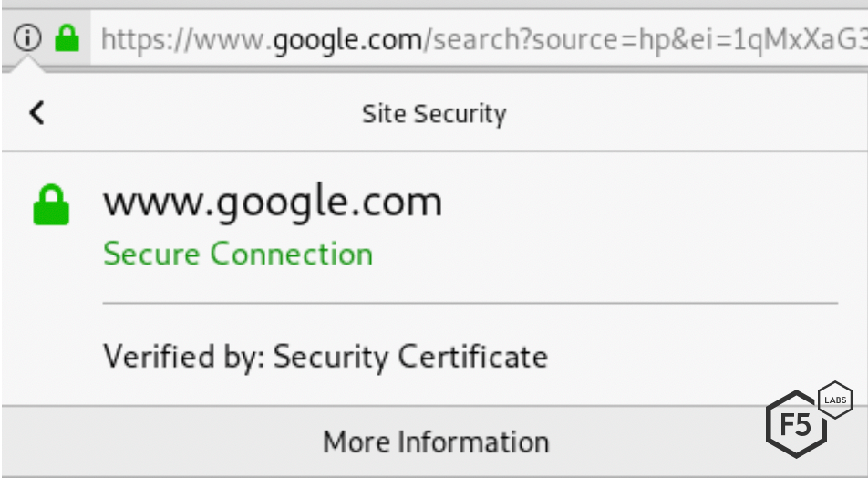Click the green padlock in the address bar
868x478 pixels.
pos(67,38)
